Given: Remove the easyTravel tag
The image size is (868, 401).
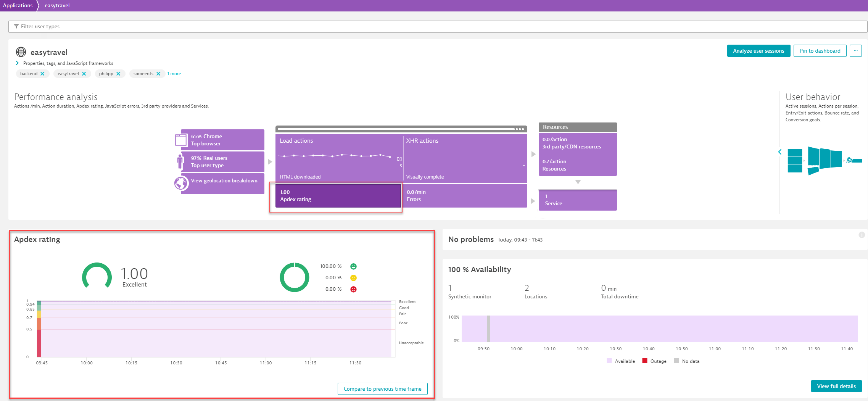Looking at the screenshot, I should pos(84,74).
